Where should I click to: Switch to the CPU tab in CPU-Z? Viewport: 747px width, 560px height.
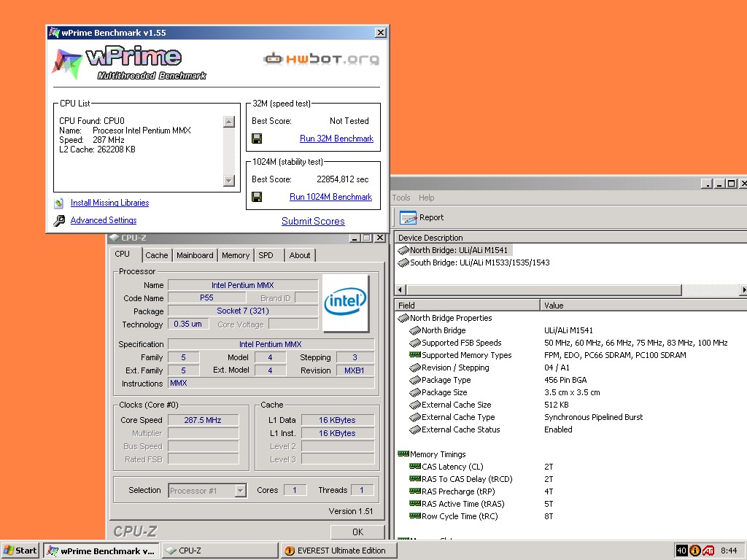coord(123,254)
